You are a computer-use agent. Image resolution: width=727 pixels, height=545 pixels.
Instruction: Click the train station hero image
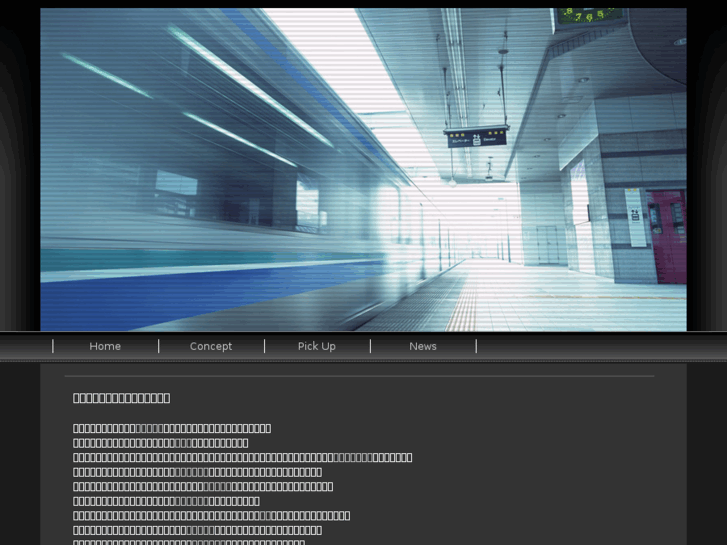point(364,169)
